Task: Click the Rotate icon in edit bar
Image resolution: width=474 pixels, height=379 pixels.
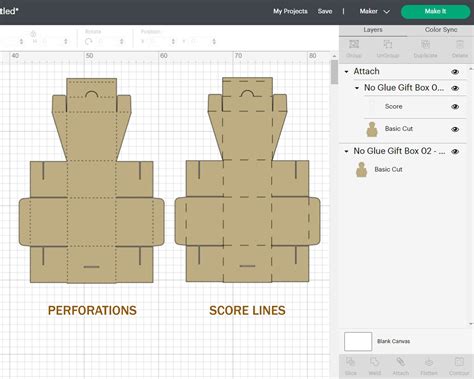Action: (x=89, y=41)
